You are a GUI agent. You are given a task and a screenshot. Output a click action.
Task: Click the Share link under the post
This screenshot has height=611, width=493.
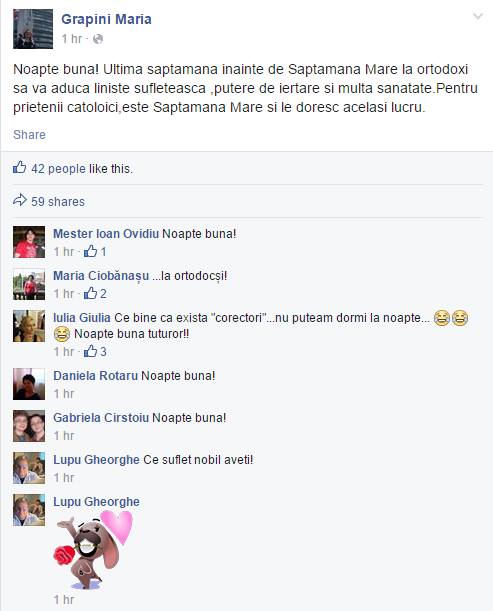[29, 135]
